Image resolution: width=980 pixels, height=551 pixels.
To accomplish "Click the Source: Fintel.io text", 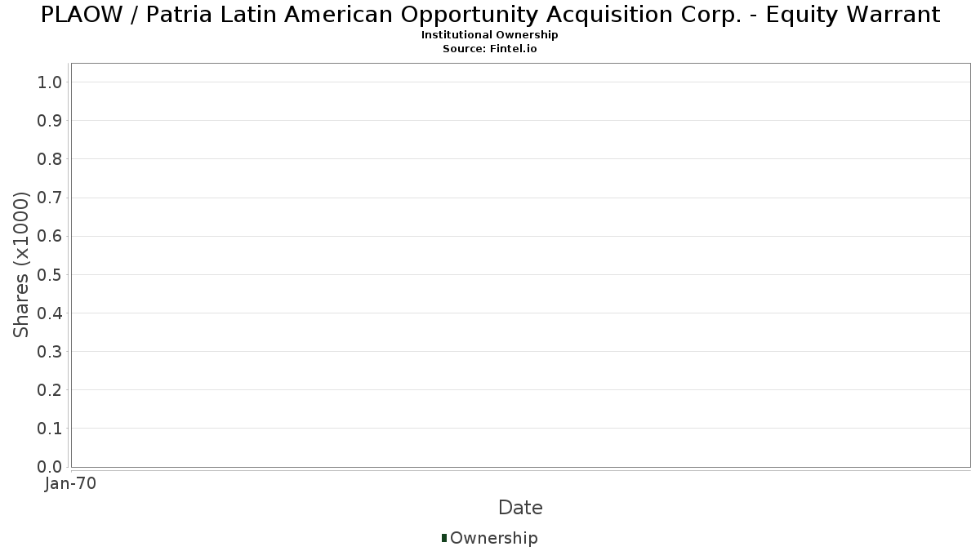I will coord(490,49).
